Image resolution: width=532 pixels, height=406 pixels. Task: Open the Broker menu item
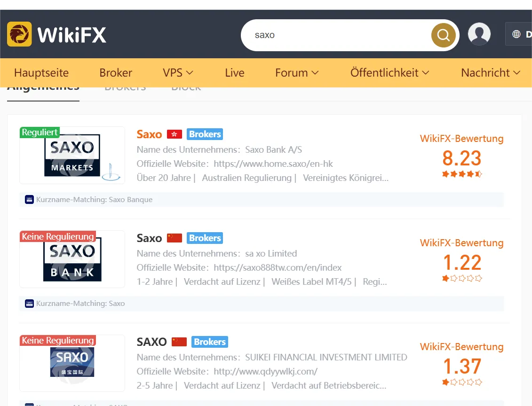tap(116, 72)
